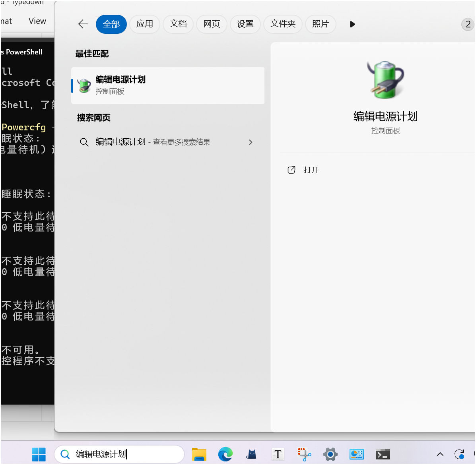This screenshot has width=476, height=465.
Task: Open the View menu in the Typedown window
Action: coord(37,21)
